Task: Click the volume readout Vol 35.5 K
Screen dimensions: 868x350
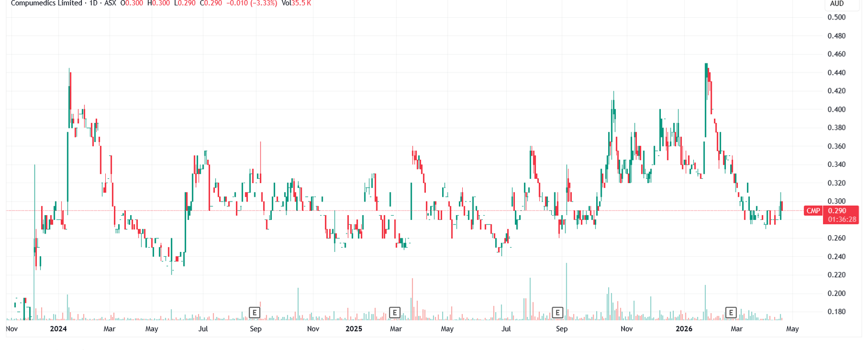Action: 296,3
